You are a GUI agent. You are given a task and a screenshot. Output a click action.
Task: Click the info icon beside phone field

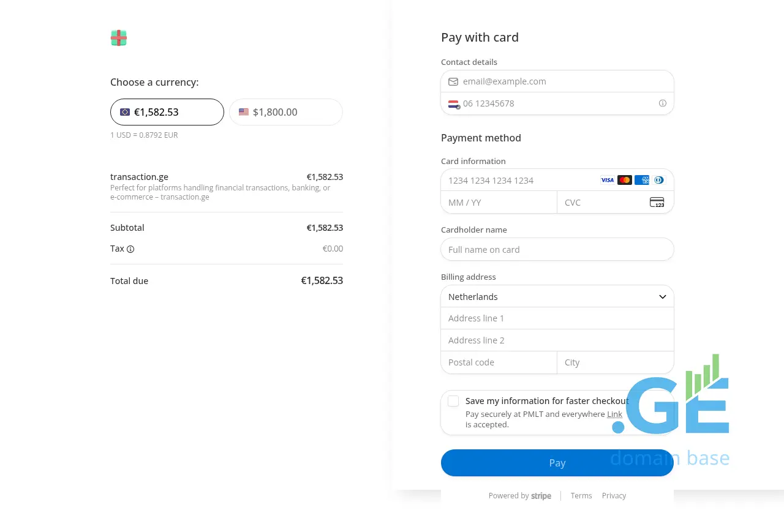tap(662, 103)
